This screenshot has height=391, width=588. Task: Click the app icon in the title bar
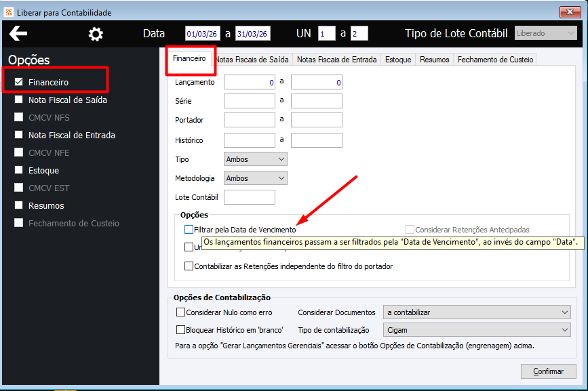pyautogui.click(x=9, y=12)
